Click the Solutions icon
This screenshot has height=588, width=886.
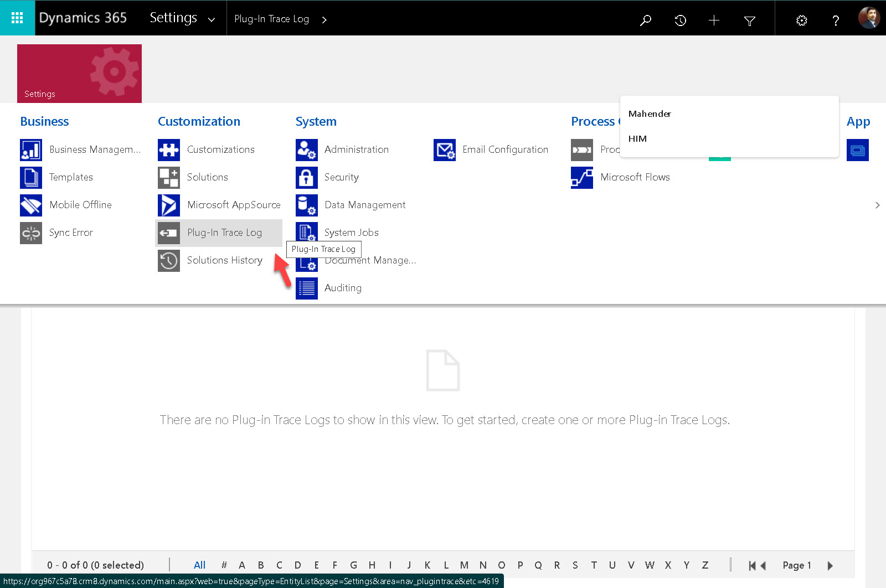pos(169,178)
